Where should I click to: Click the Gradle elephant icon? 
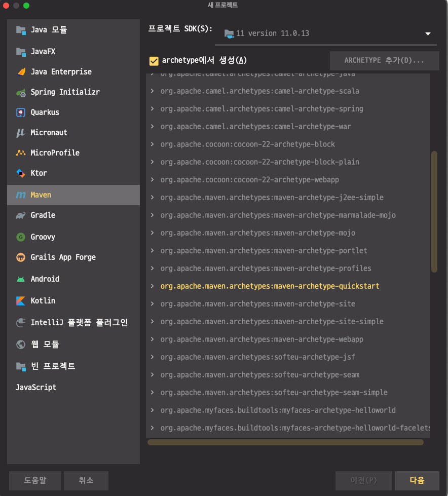click(21, 215)
